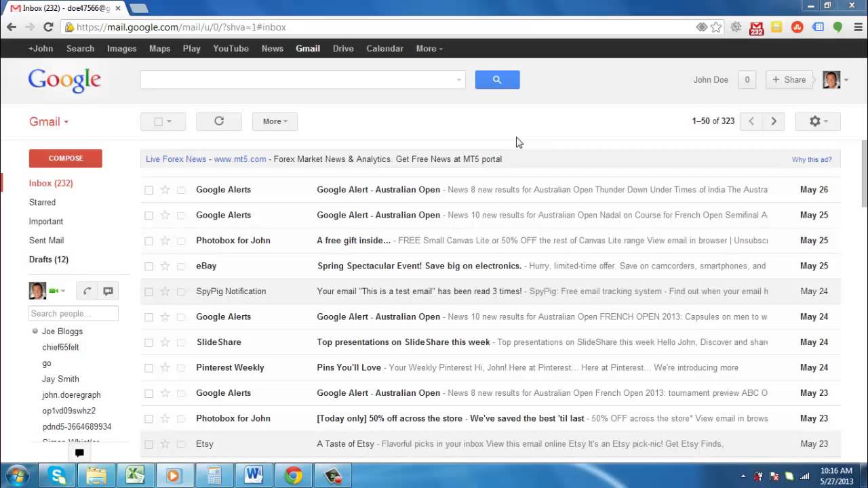Tick the checkbox for the eBay email
The image size is (868, 488).
[x=149, y=266]
